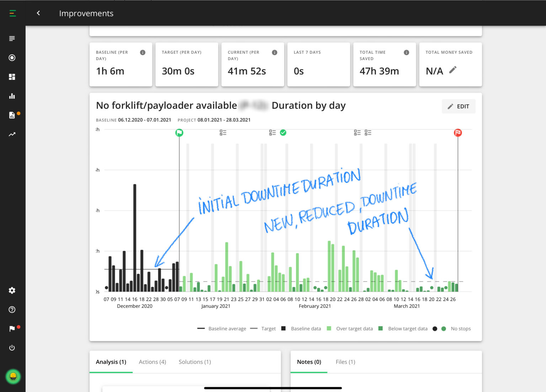Open the Files (1) tab
Image resolution: width=546 pixels, height=392 pixels.
click(x=345, y=362)
